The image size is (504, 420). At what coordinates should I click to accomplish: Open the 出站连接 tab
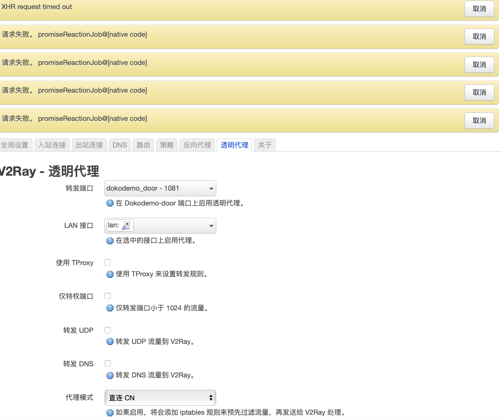89,145
